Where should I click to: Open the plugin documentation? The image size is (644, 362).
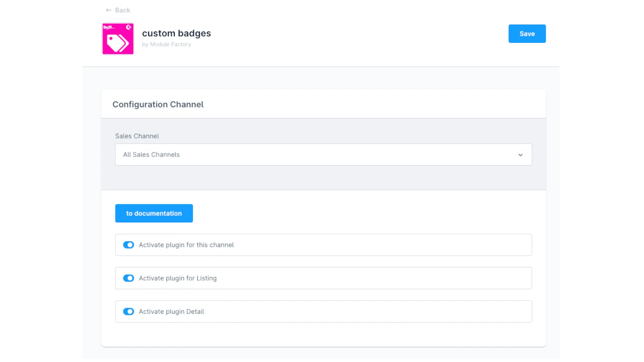point(154,213)
